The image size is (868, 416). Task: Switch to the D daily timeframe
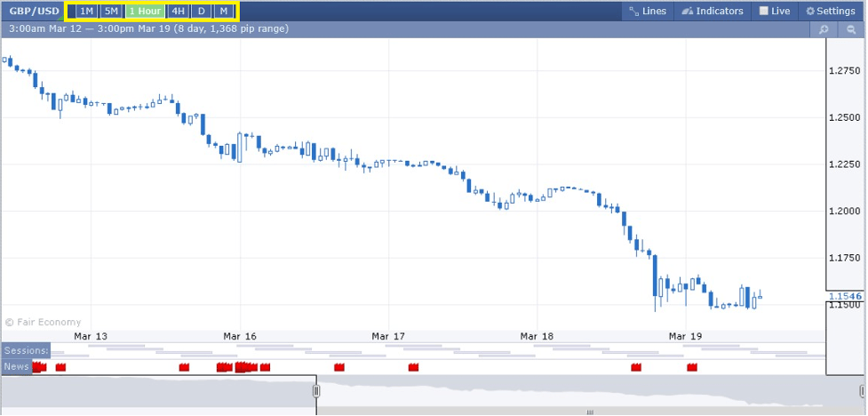point(202,11)
